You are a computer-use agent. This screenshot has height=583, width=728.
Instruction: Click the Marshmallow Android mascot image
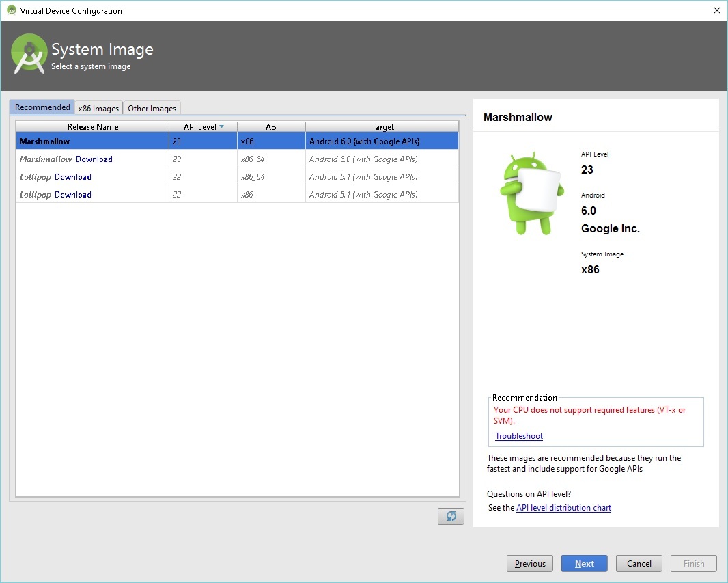[532, 193]
